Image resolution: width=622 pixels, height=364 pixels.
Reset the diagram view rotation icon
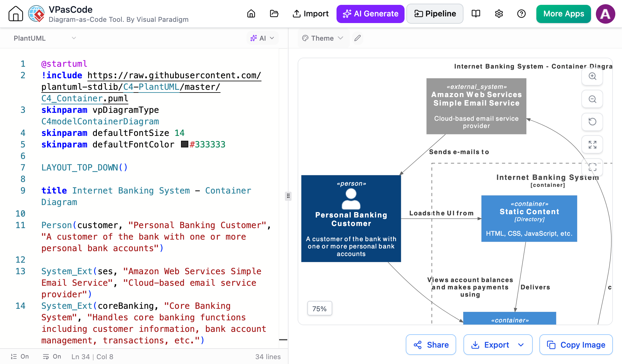point(592,122)
